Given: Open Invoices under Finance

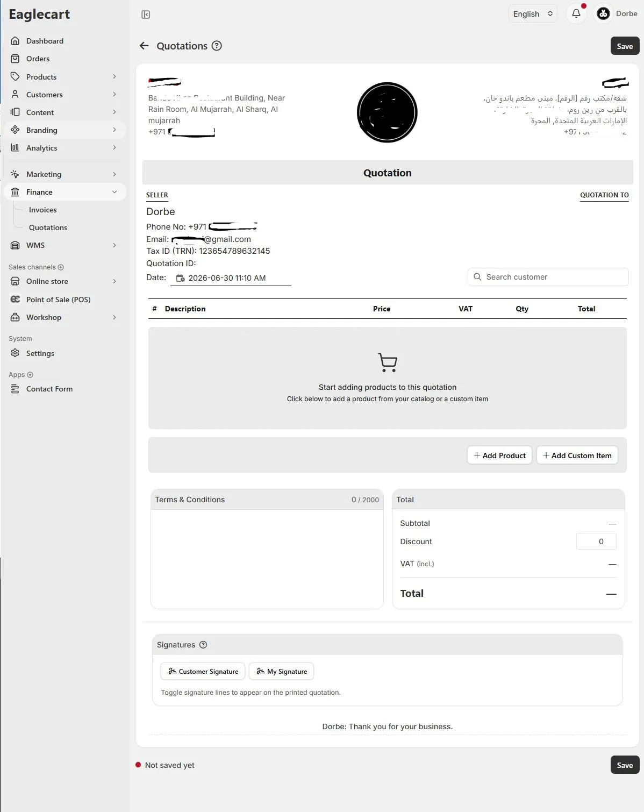Looking at the screenshot, I should [43, 210].
